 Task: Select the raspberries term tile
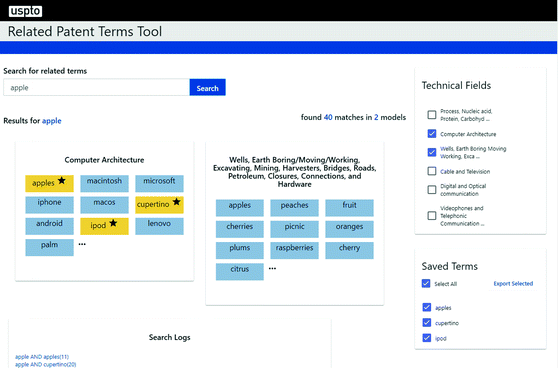point(295,251)
